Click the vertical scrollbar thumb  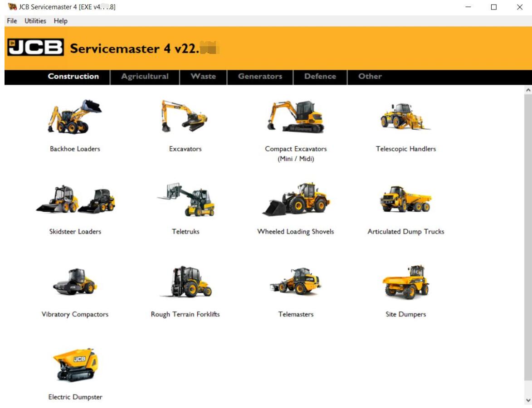[528, 238]
